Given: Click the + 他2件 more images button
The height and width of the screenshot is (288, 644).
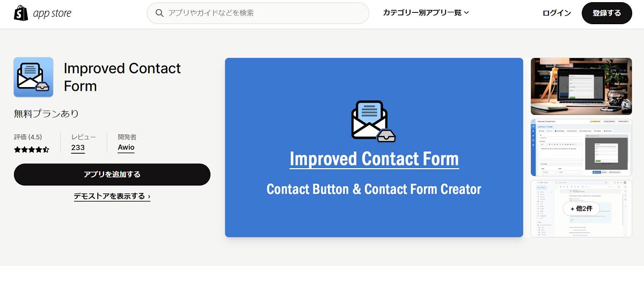Looking at the screenshot, I should coord(581,208).
